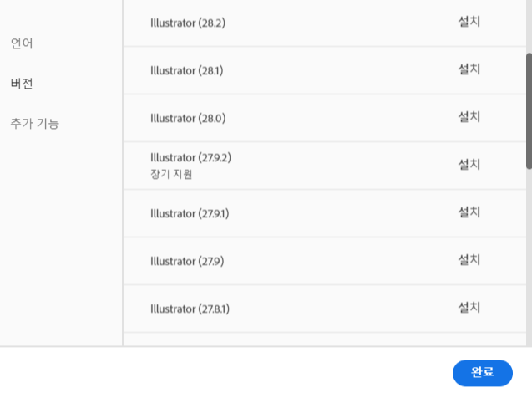The width and height of the screenshot is (532, 398).
Task: Select the Illustrator (27.9.1) entry name
Action: [x=190, y=213]
